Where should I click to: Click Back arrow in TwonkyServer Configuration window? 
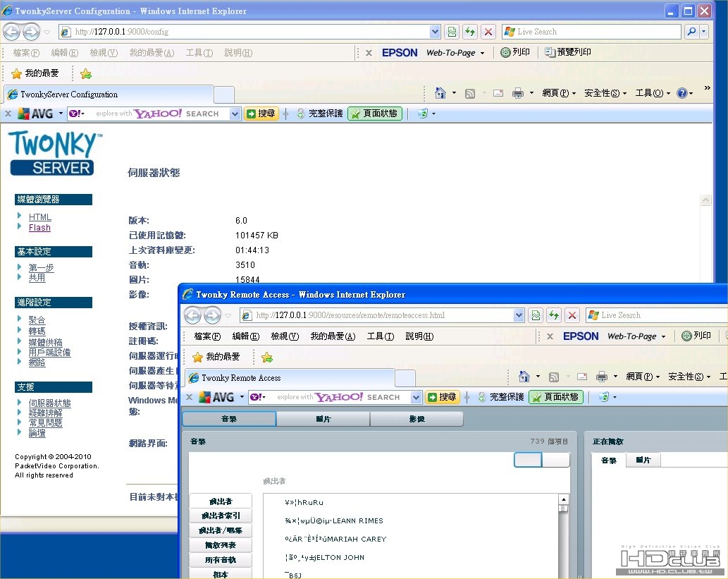(x=12, y=32)
